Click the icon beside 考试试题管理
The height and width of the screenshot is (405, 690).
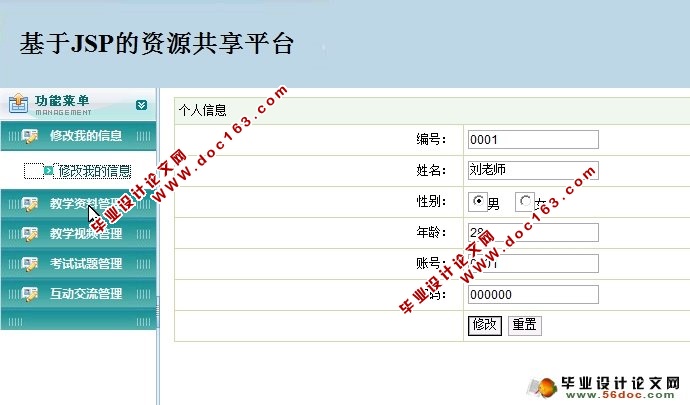[x=30, y=264]
